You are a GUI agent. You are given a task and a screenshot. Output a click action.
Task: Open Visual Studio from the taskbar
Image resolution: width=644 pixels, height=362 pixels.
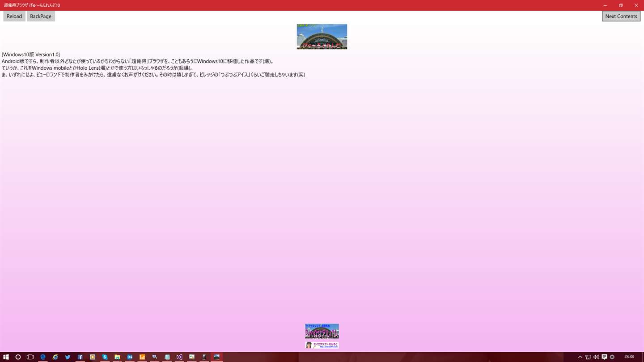coord(179,357)
